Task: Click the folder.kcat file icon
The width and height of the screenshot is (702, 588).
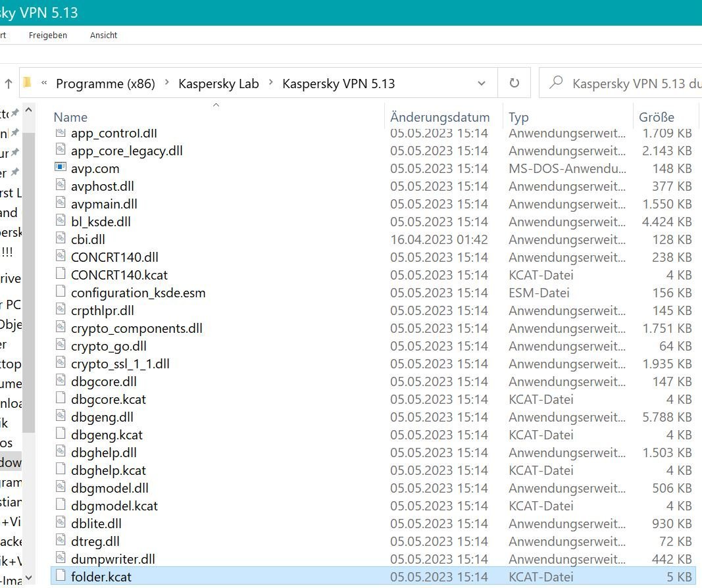Action: click(x=61, y=577)
